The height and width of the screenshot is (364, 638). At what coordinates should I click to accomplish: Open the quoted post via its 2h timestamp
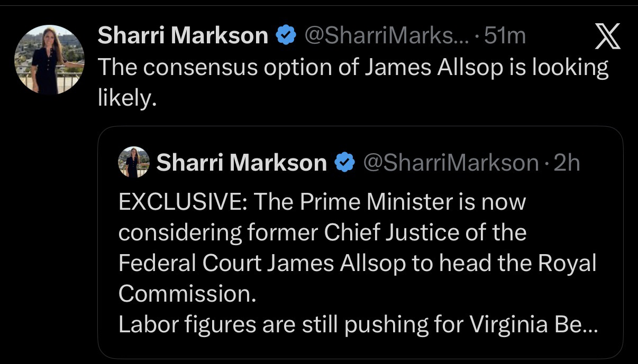tap(567, 163)
